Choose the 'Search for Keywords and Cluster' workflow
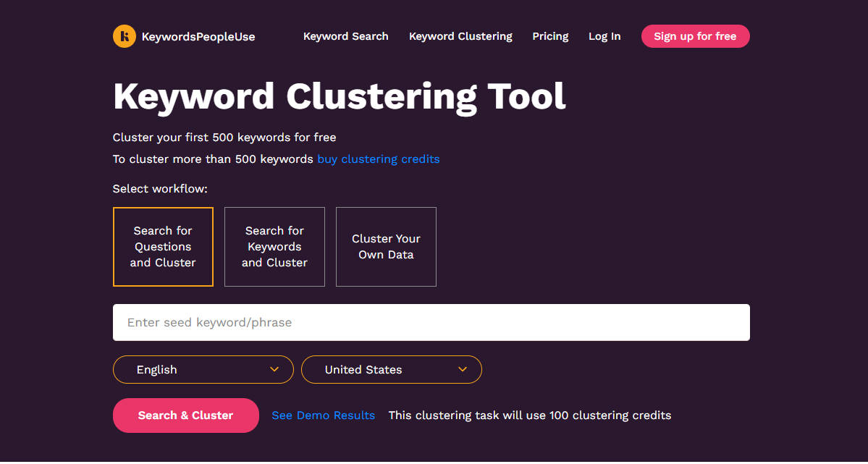The height and width of the screenshot is (464, 868). click(x=274, y=246)
